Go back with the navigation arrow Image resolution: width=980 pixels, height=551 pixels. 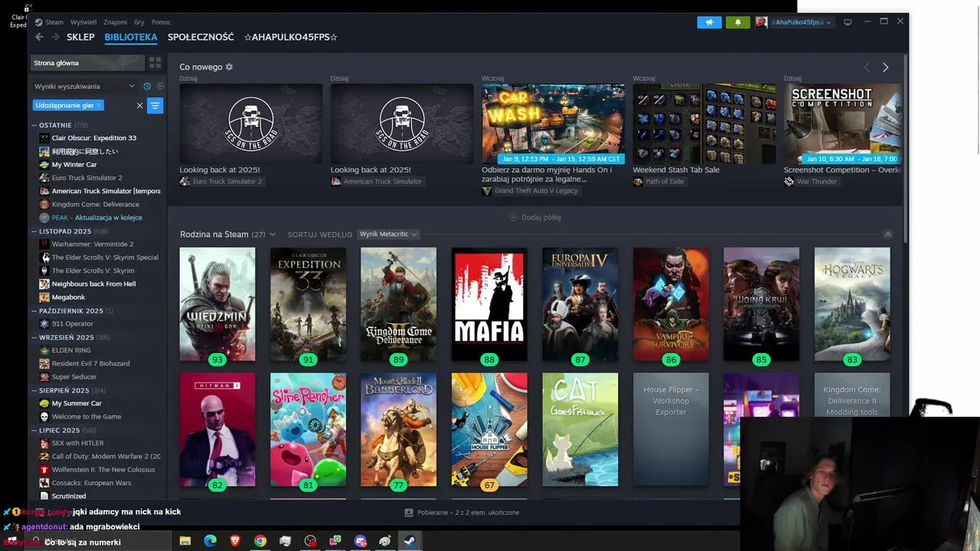click(40, 37)
